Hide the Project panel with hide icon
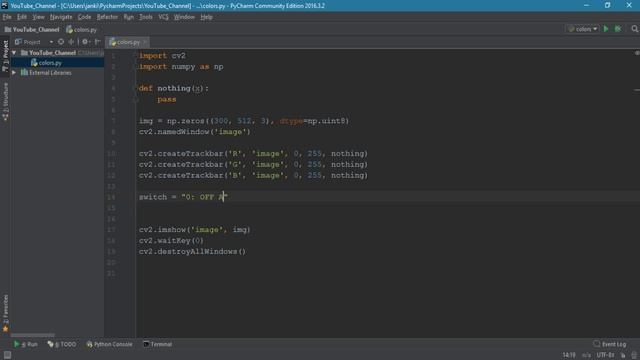The width and height of the screenshot is (640, 360). pos(98,42)
